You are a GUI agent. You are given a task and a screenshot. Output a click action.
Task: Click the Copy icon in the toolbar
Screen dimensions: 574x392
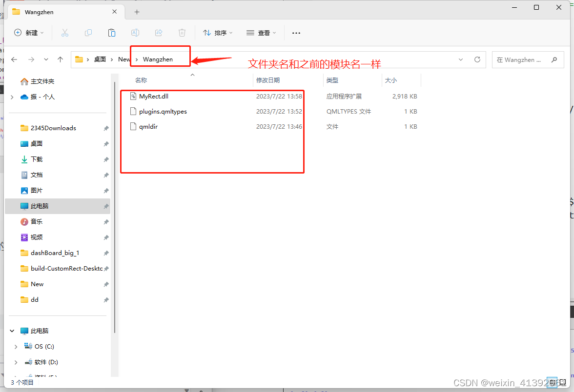tap(88, 33)
